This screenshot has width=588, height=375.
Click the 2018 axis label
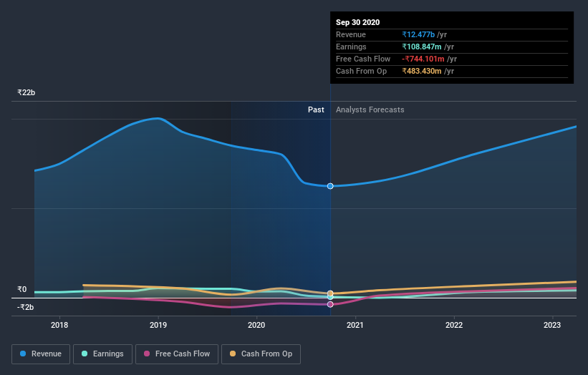(x=59, y=325)
